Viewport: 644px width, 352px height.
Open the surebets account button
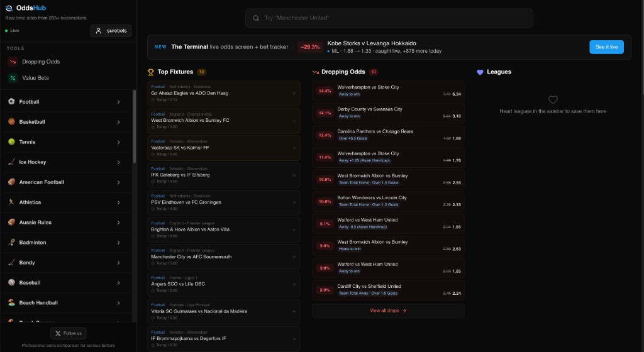111,31
